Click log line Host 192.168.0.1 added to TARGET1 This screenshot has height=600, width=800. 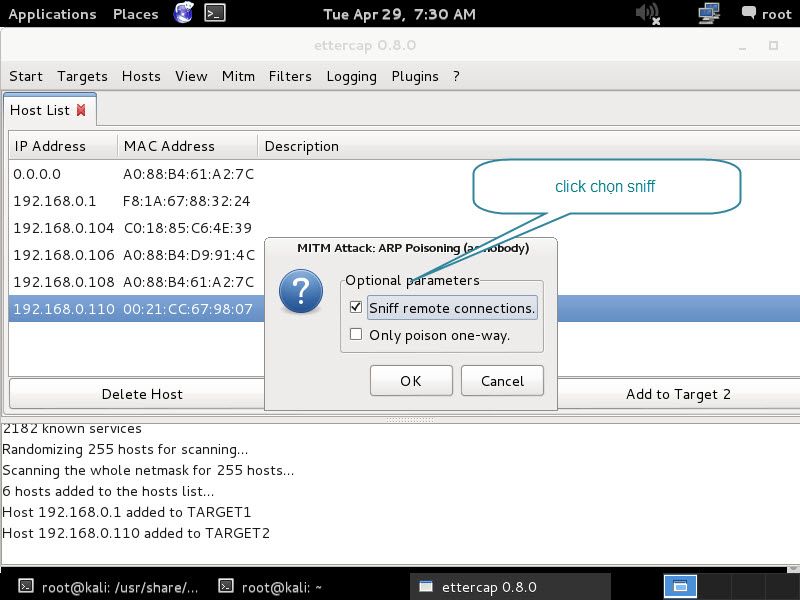[127, 512]
